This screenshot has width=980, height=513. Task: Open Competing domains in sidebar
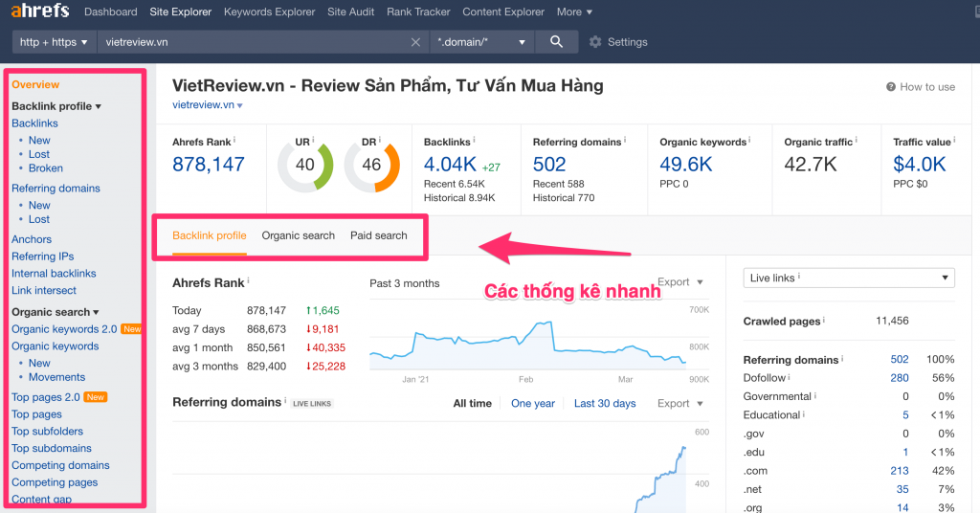(x=60, y=465)
